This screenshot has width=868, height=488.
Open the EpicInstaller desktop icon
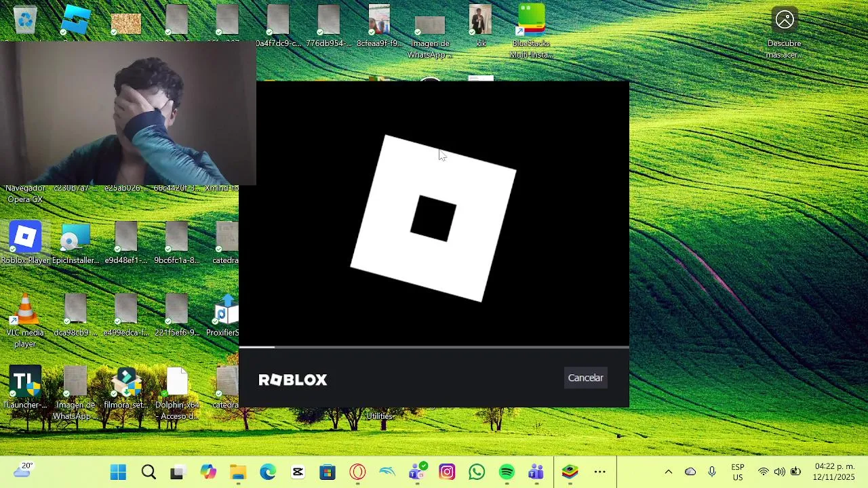click(75, 243)
